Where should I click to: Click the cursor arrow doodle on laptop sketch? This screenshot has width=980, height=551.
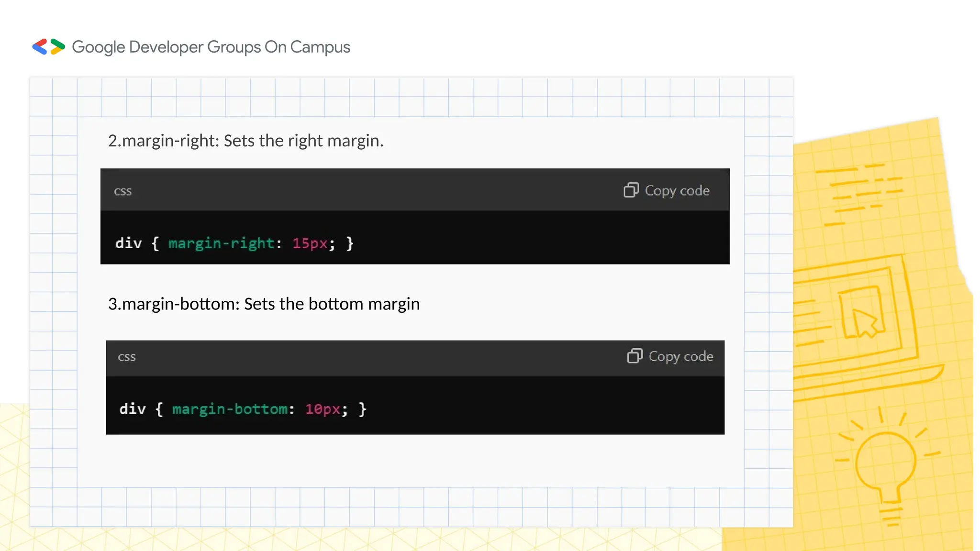[865, 322]
